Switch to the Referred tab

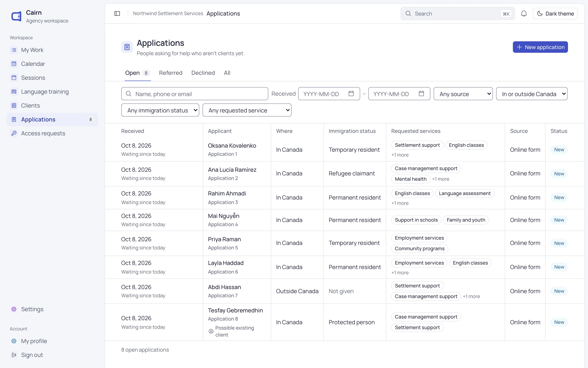tap(170, 73)
